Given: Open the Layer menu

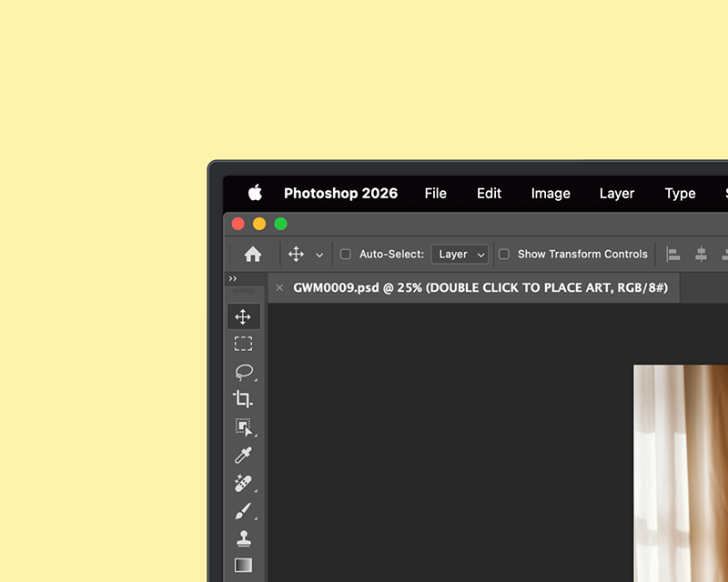Looking at the screenshot, I should [617, 194].
